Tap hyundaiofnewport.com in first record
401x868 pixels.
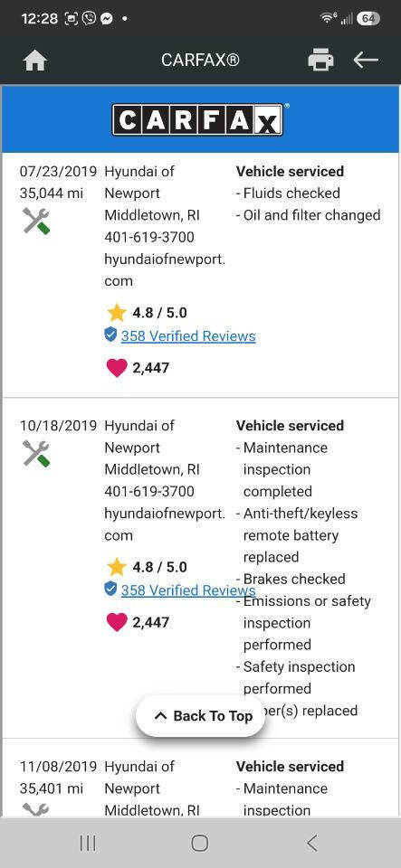point(165,270)
